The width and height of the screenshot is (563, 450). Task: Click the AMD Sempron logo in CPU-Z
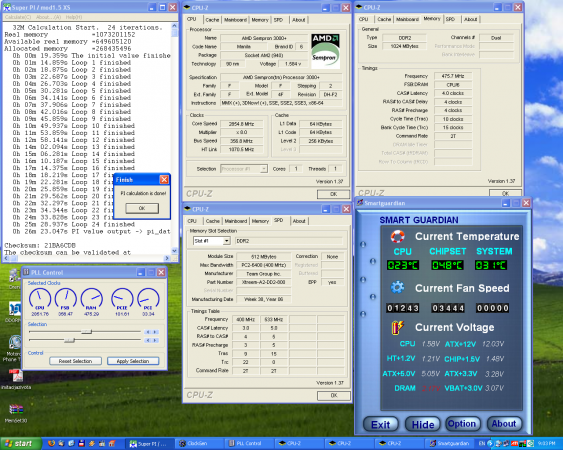(325, 51)
